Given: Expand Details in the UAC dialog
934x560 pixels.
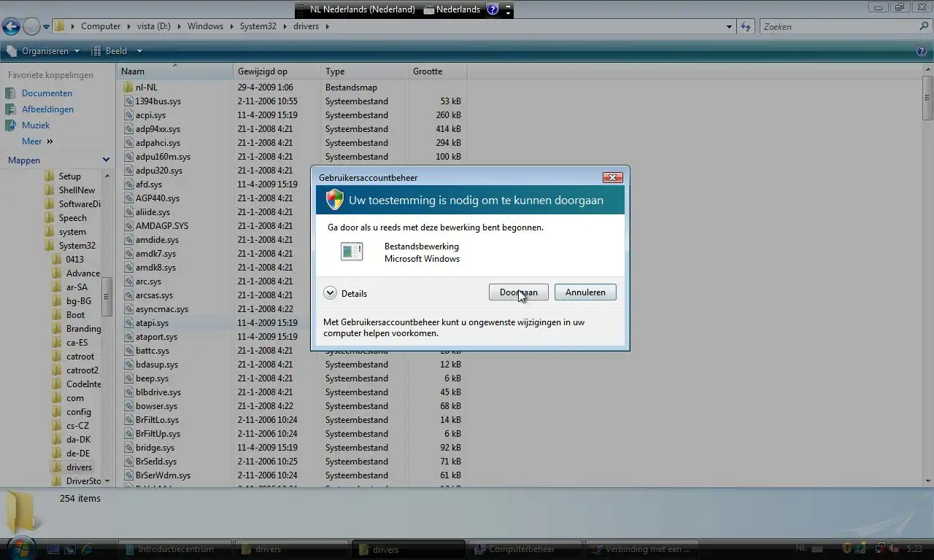Looking at the screenshot, I should [345, 293].
